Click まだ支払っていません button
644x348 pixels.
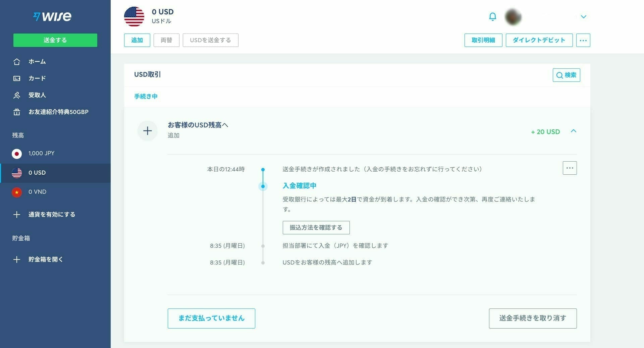tap(211, 318)
